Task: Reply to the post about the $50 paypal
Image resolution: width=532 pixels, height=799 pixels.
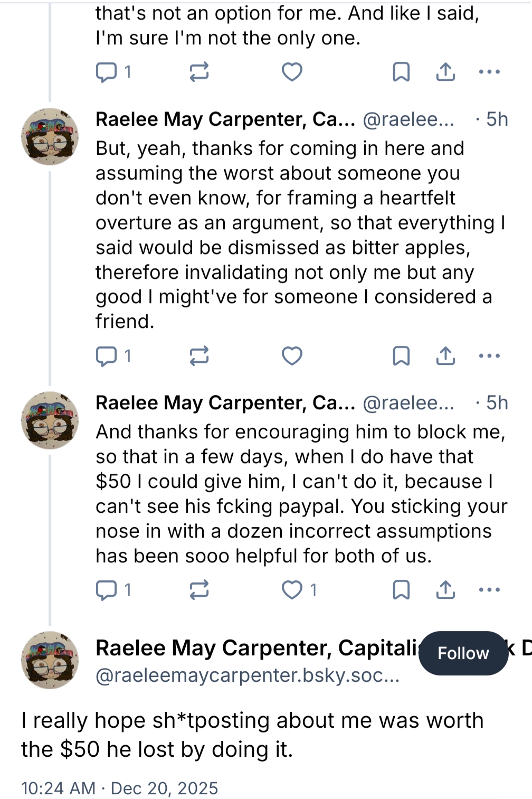Action: [x=106, y=589]
